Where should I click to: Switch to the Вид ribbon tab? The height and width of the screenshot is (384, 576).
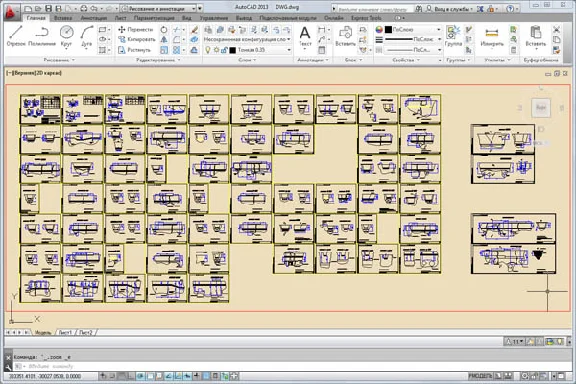tap(187, 18)
